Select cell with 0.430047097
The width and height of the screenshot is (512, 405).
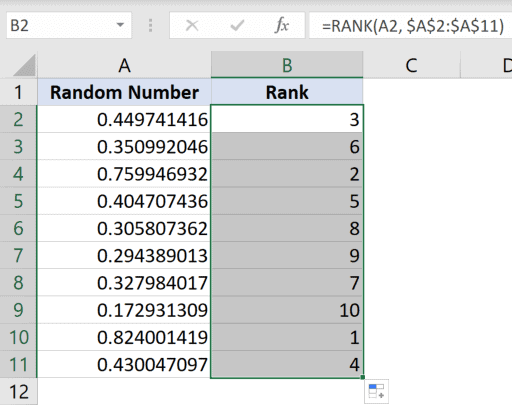(124, 364)
